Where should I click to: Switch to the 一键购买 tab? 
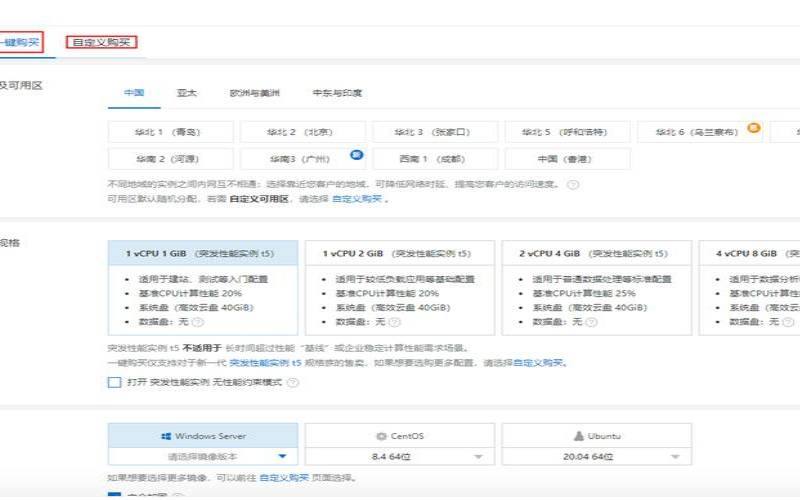click(x=20, y=42)
